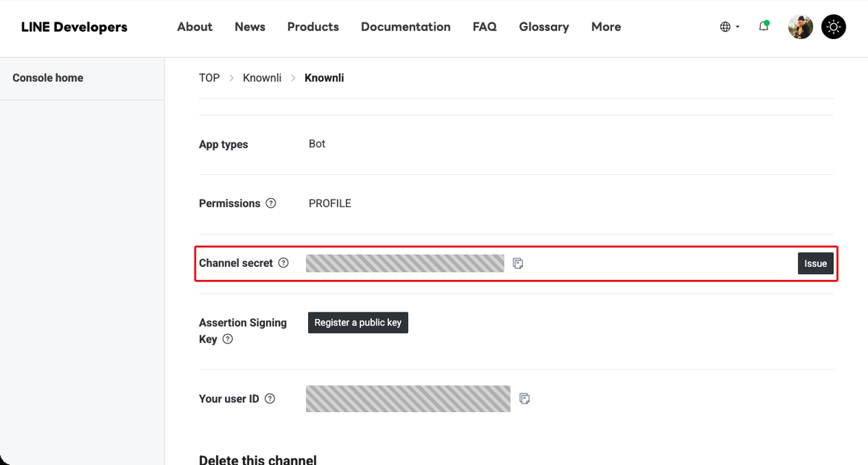Open the Products menu item
The image size is (868, 465).
click(x=312, y=27)
